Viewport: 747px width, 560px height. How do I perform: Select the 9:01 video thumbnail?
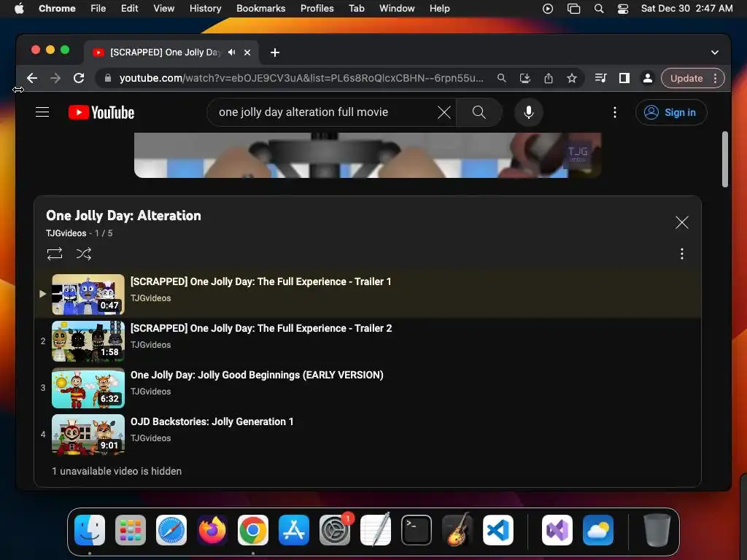(88, 435)
